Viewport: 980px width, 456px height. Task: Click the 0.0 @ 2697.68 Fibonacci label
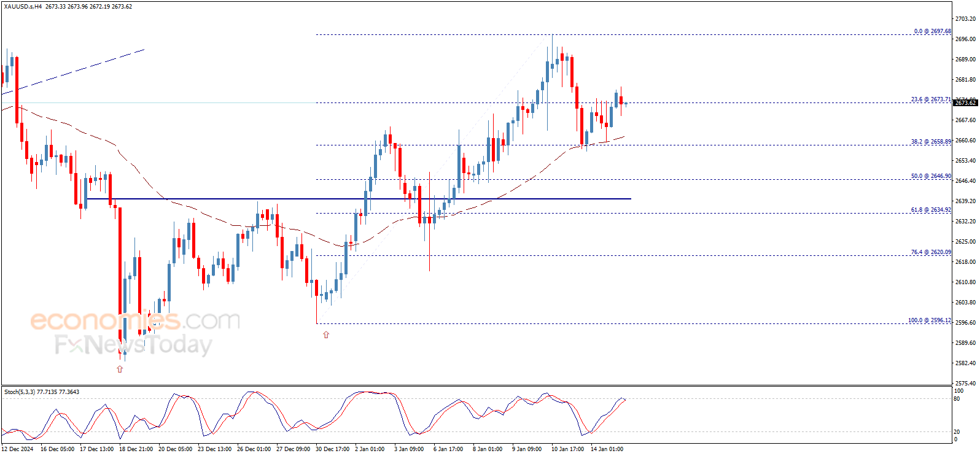(931, 31)
